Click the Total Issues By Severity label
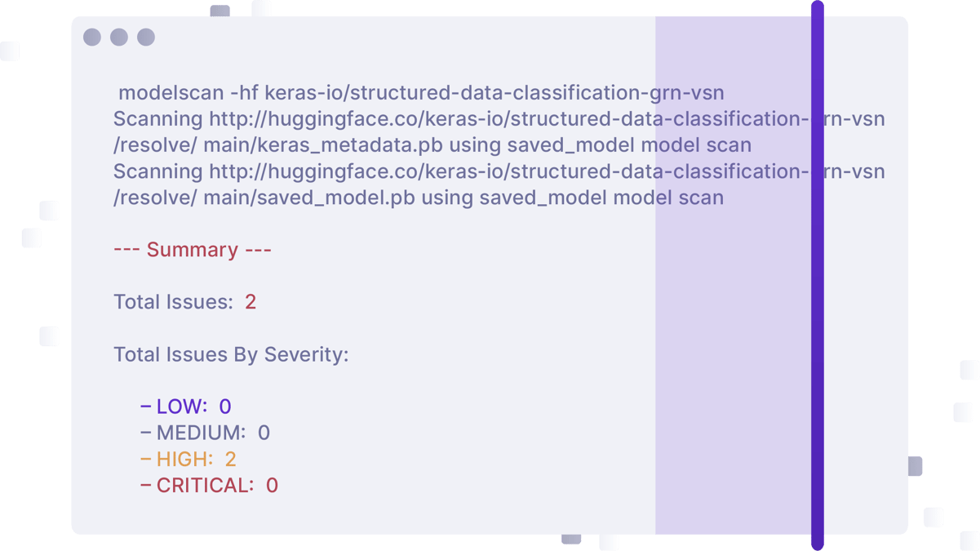 tap(231, 355)
